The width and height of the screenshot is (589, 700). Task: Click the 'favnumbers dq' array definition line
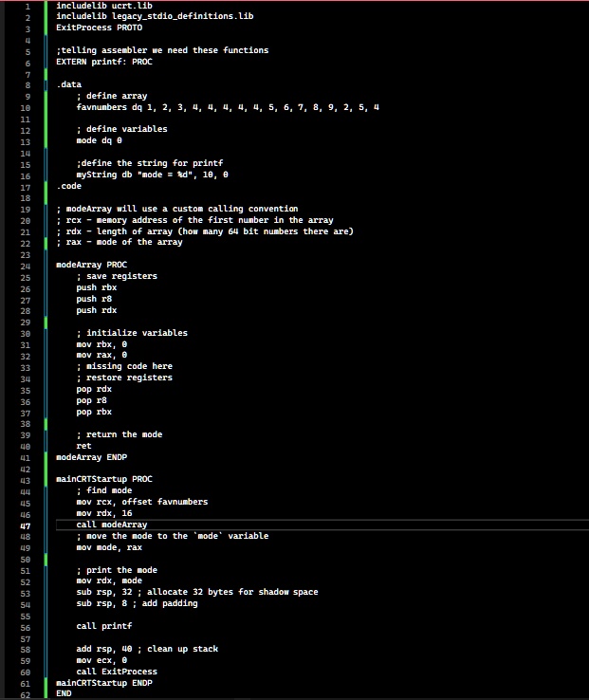coord(228,107)
